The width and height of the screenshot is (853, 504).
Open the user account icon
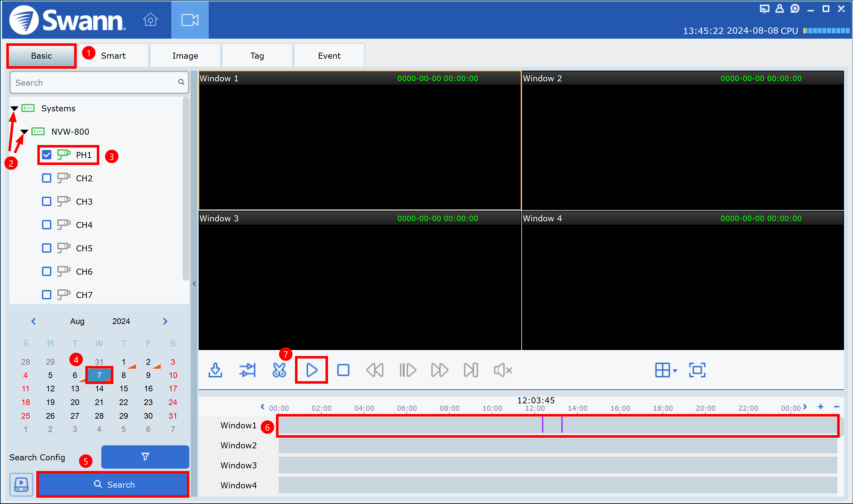[780, 9]
